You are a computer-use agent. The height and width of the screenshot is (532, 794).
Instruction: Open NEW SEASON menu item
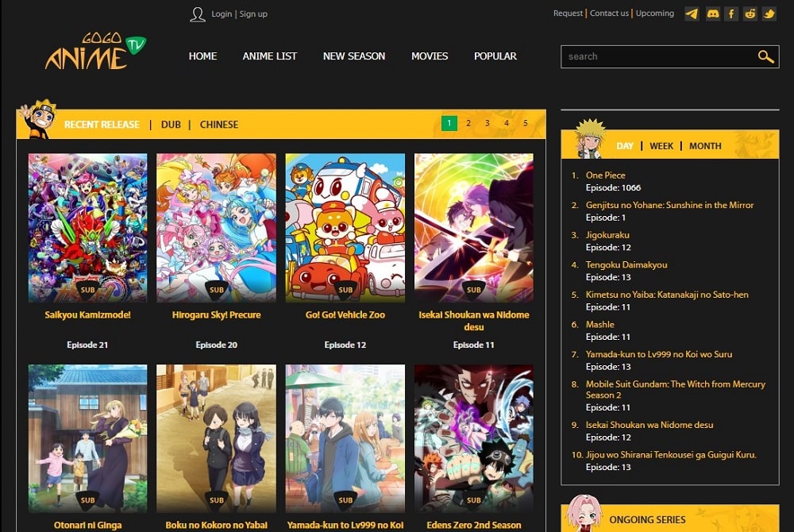354,56
